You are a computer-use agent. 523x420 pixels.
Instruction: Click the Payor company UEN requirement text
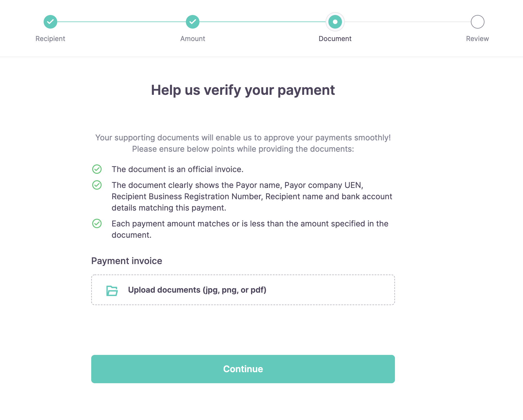click(x=252, y=196)
